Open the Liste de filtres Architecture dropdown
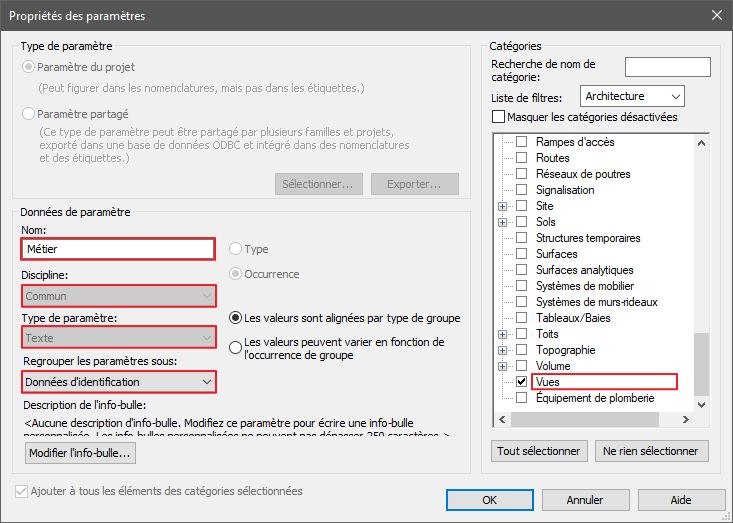This screenshot has height=523, width=733. pyautogui.click(x=631, y=96)
